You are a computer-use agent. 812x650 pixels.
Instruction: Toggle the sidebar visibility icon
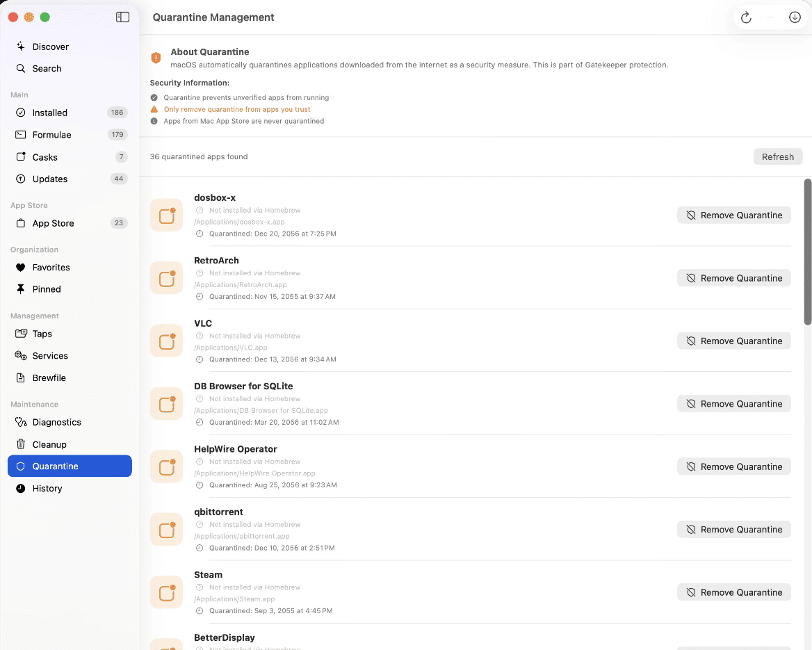click(122, 17)
